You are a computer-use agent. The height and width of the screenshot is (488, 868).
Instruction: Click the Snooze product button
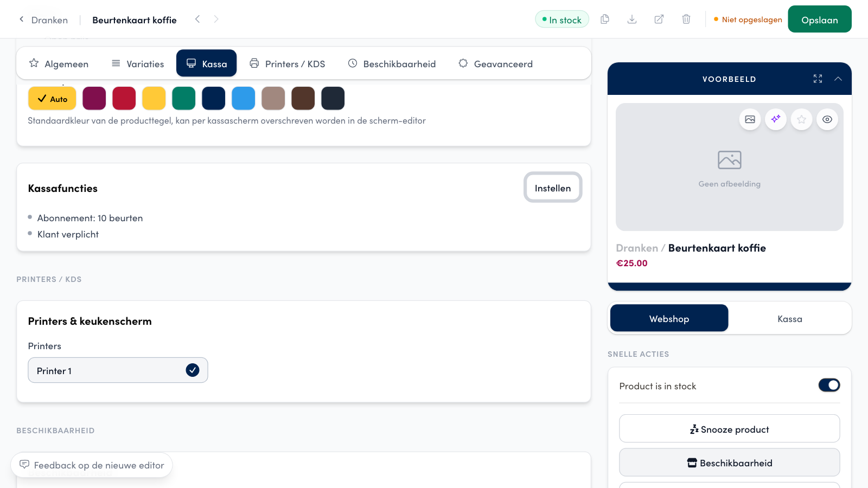pos(730,429)
